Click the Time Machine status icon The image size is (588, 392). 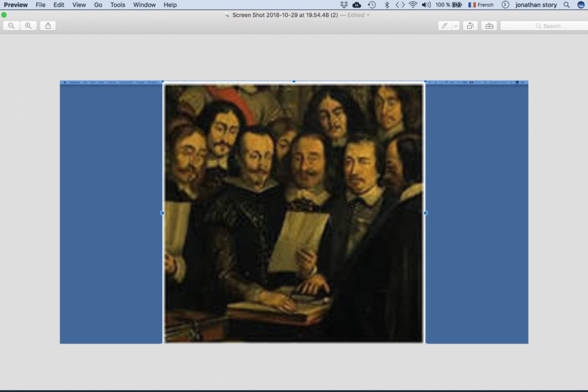372,5
